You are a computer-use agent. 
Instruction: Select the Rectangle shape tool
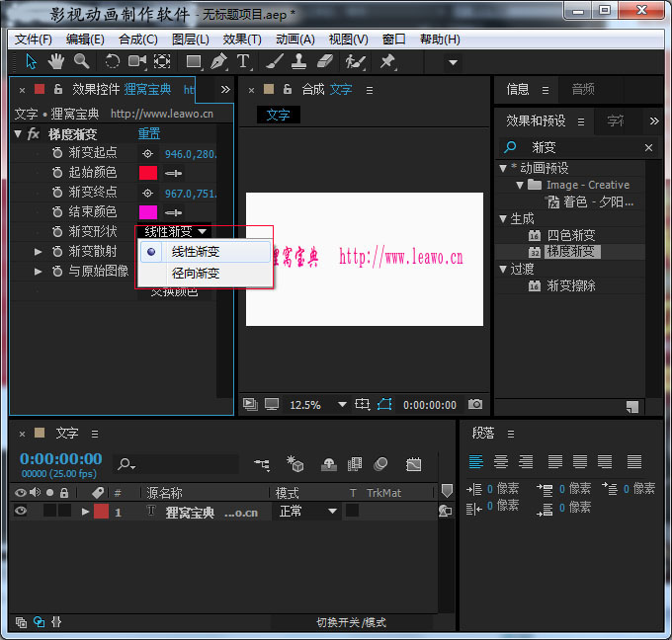194,61
